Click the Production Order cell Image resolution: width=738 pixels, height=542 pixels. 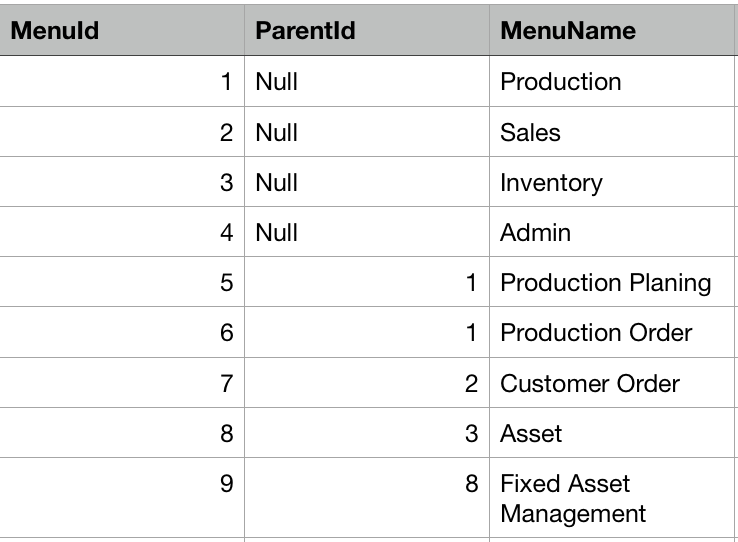tap(612, 333)
